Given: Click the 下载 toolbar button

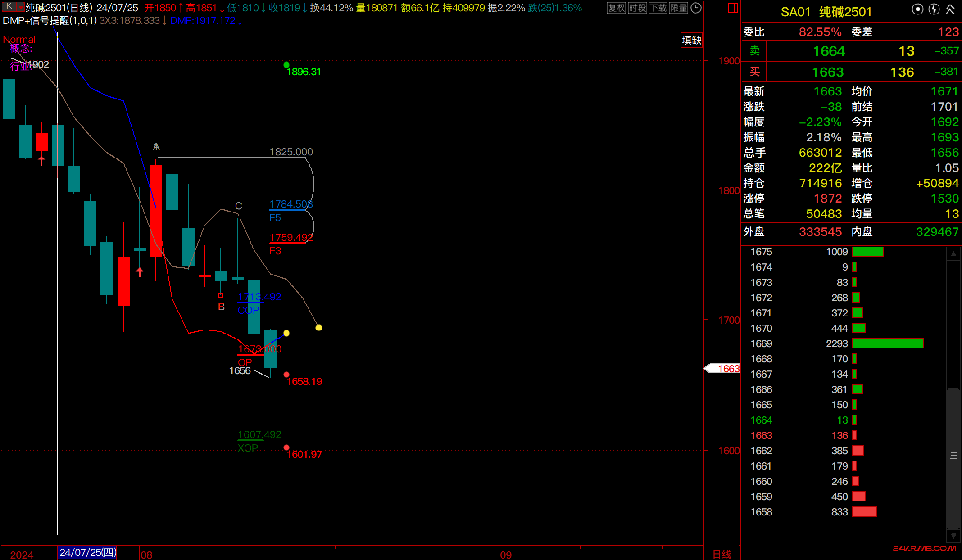Looking at the screenshot, I should tap(658, 8).
